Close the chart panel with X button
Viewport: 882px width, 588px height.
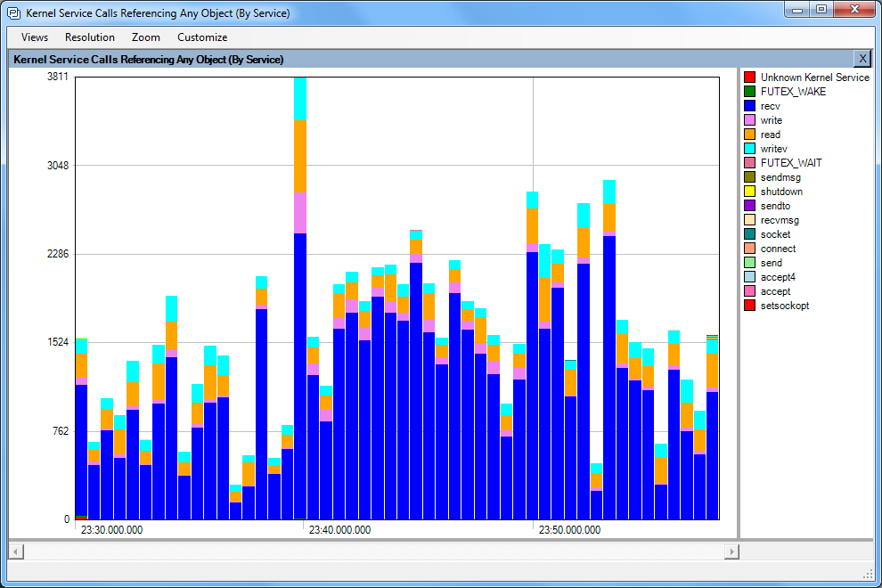tap(862, 59)
